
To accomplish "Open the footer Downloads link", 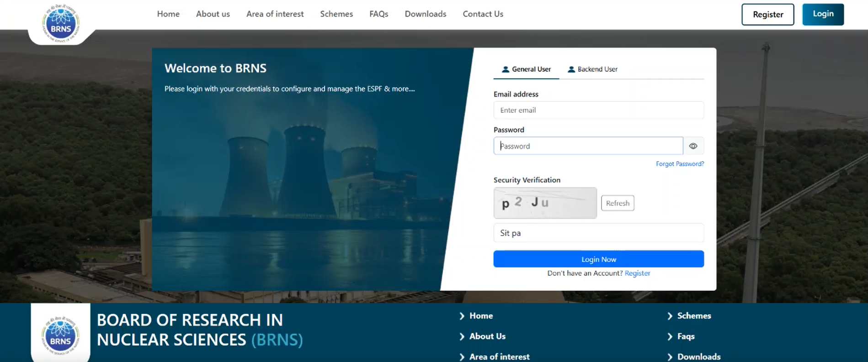I will click(x=699, y=357).
